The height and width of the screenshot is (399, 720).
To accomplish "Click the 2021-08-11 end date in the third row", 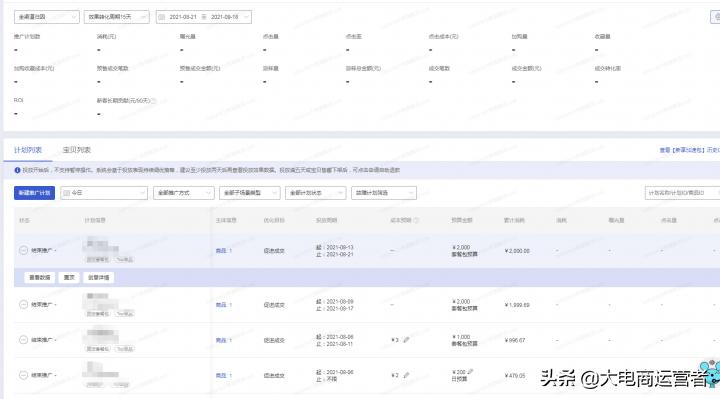I will (339, 344).
